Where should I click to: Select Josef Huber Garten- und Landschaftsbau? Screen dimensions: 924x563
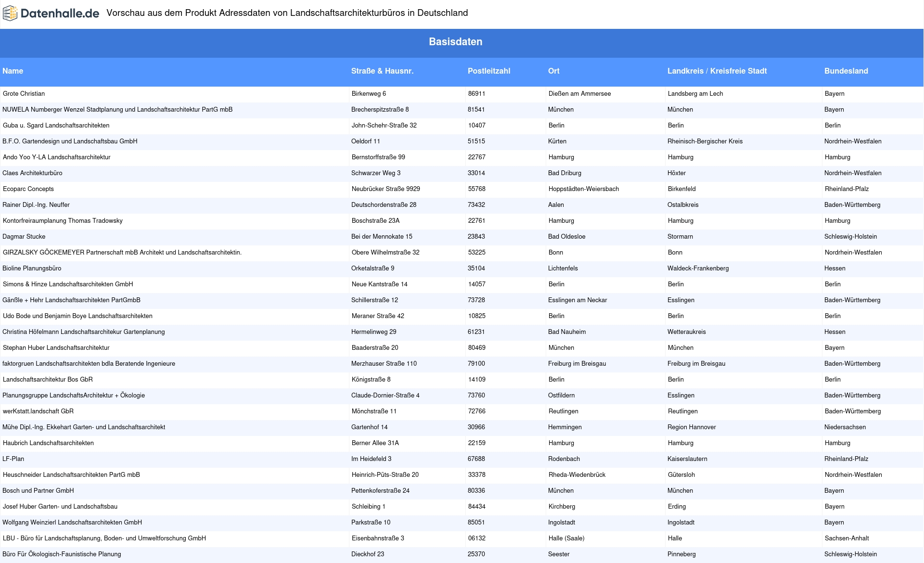(x=60, y=507)
